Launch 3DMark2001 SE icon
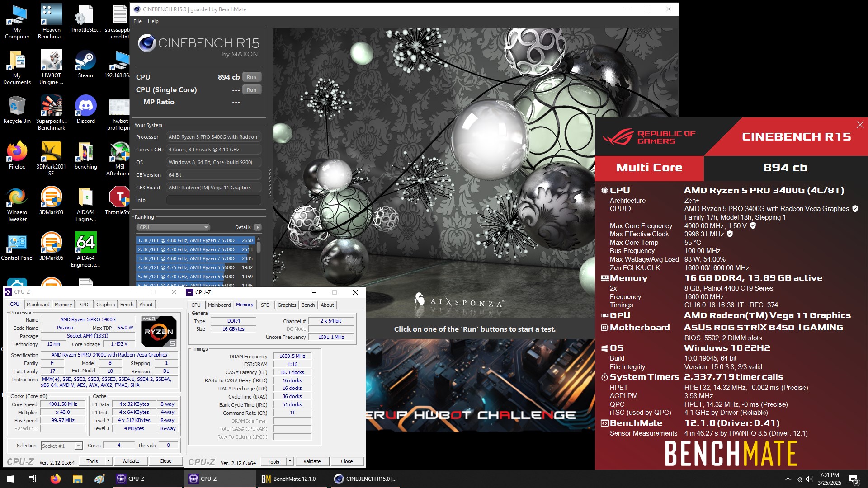Image resolution: width=868 pixels, height=488 pixels. [x=52, y=159]
